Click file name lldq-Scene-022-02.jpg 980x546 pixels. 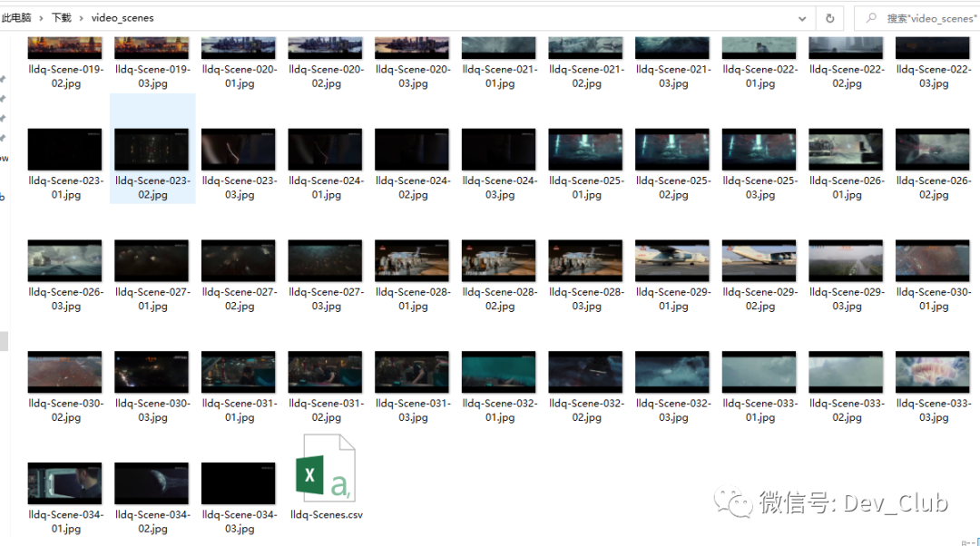pos(847,76)
